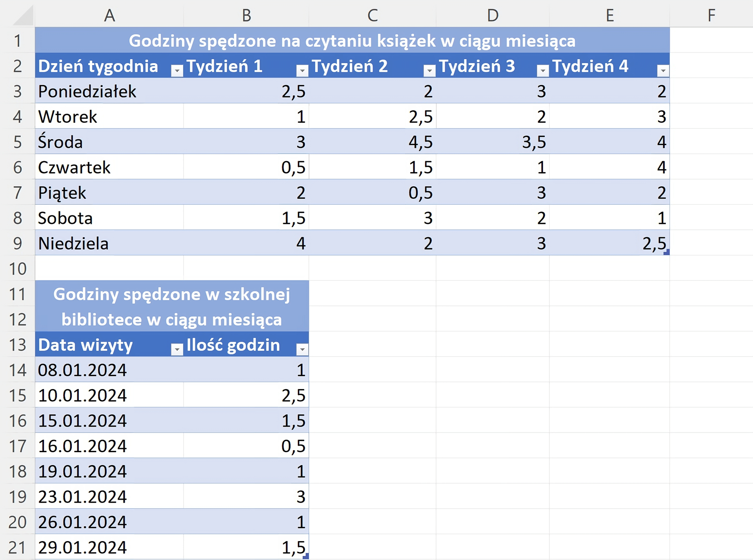The height and width of the screenshot is (560, 753).
Task: Open the Dzień tygodnia filter dropdown
Action: [177, 71]
